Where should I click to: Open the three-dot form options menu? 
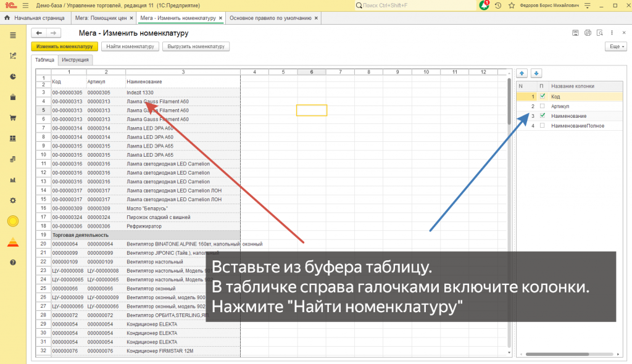[612, 33]
